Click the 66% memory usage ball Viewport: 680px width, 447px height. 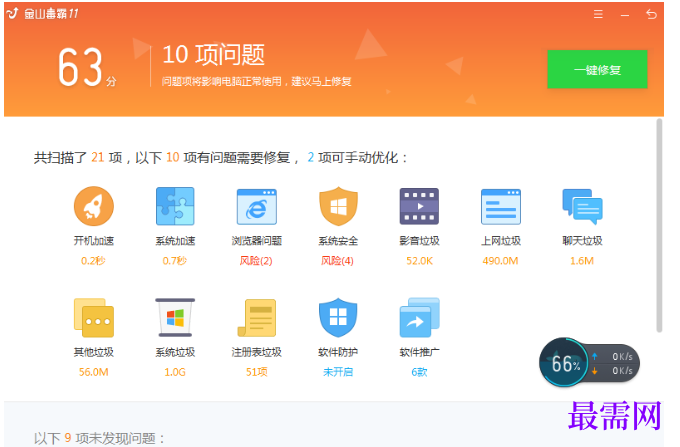[565, 363]
